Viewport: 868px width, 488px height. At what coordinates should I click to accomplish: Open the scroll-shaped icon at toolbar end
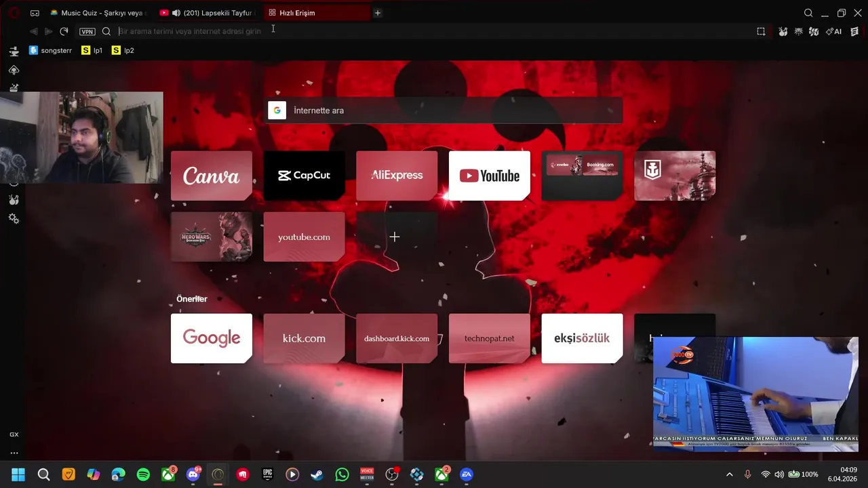coord(854,31)
